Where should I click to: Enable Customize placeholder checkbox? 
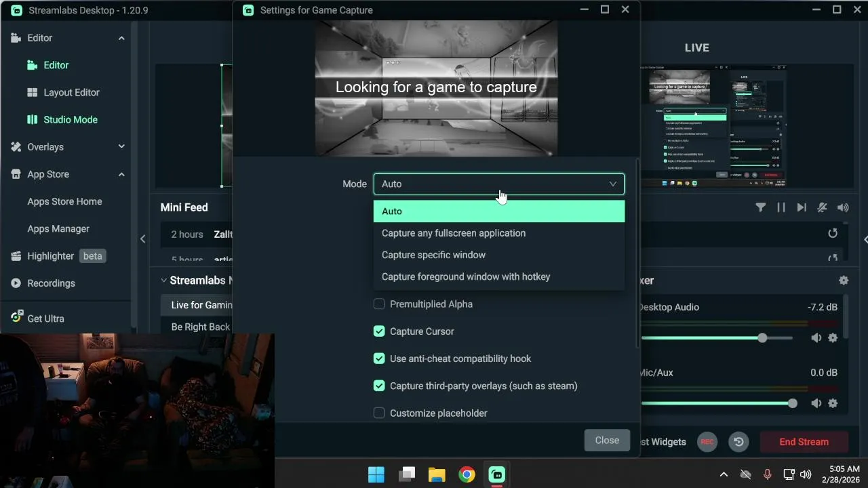(x=379, y=413)
